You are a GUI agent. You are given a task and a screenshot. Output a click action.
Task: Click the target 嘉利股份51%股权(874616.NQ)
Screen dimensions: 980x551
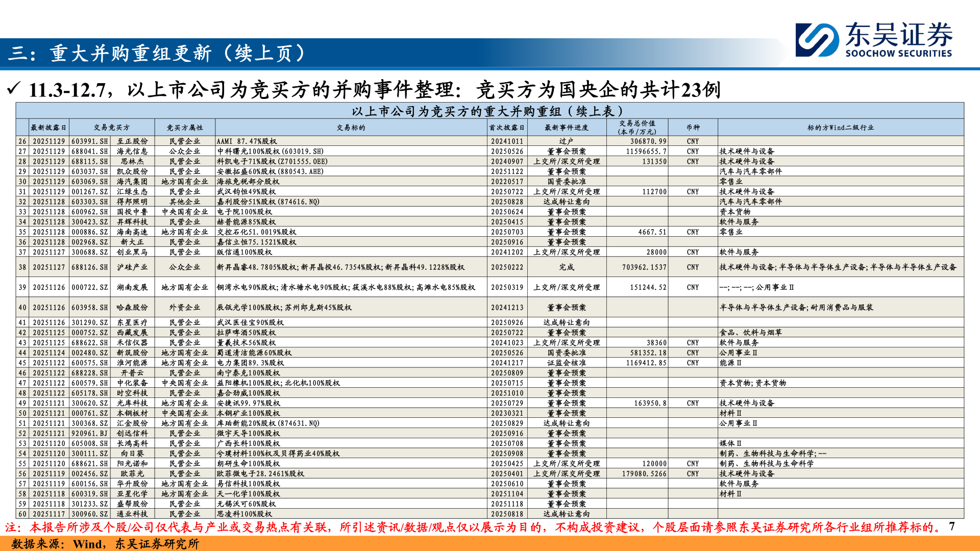[268, 202]
